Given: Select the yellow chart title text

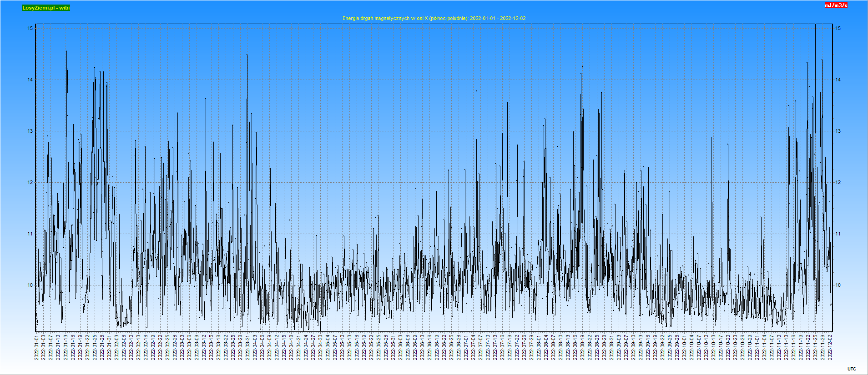Looking at the screenshot, I should coord(434,18).
